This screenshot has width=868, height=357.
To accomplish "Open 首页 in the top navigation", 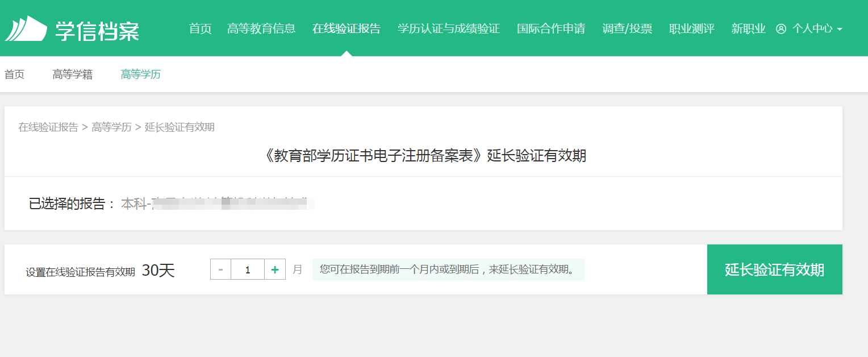I will click(x=200, y=28).
